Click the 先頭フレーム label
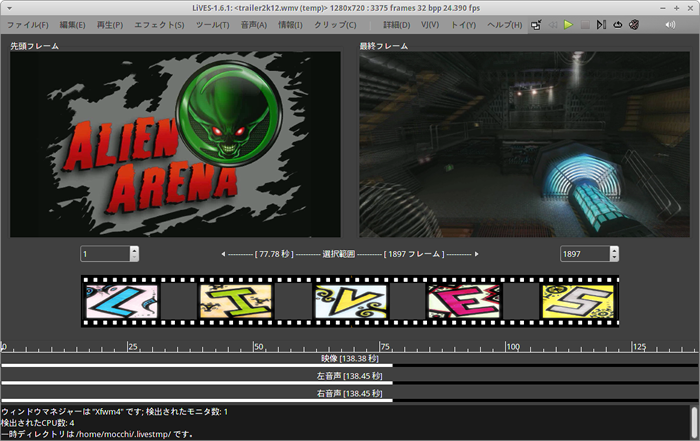Image resolution: width=700 pixels, height=441 pixels. (x=35, y=46)
